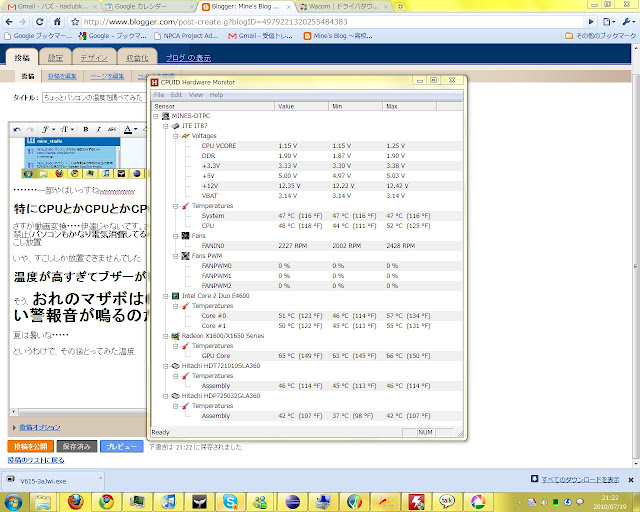640x512 pixels.
Task: Open a new browser tab
Action: [400, 7]
